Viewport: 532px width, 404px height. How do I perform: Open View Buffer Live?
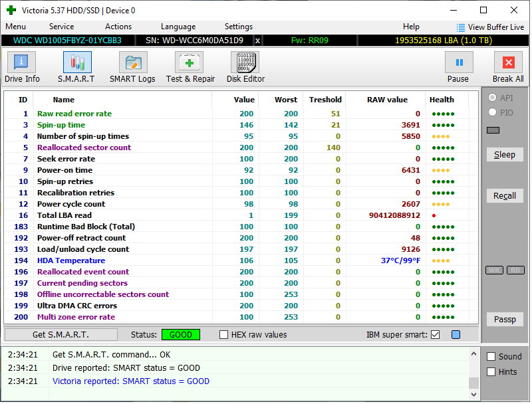[490, 27]
